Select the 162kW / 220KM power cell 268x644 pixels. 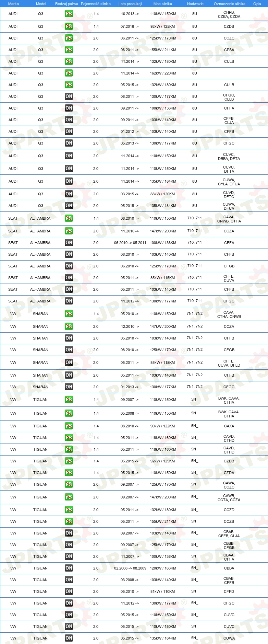tap(163, 73)
